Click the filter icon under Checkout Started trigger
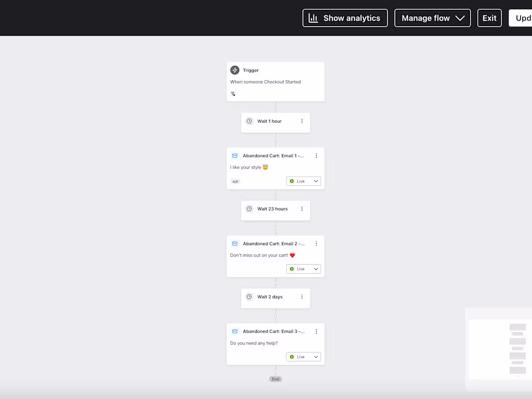Viewport: 532px width, 399px height. (233, 93)
